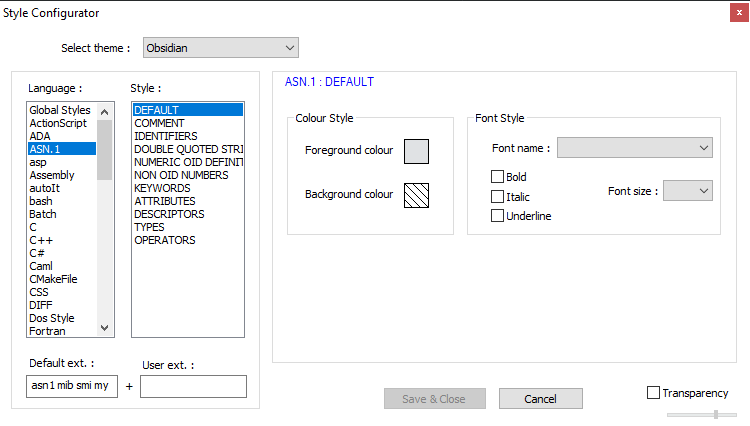Select asp language
The height and width of the screenshot is (426, 750).
click(x=62, y=162)
